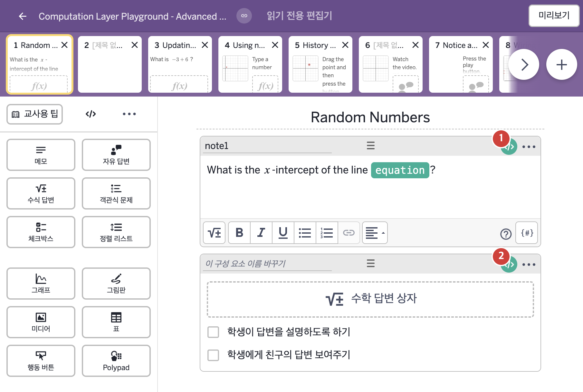
Task: Insert a hyperlink in the note
Action: click(x=349, y=233)
